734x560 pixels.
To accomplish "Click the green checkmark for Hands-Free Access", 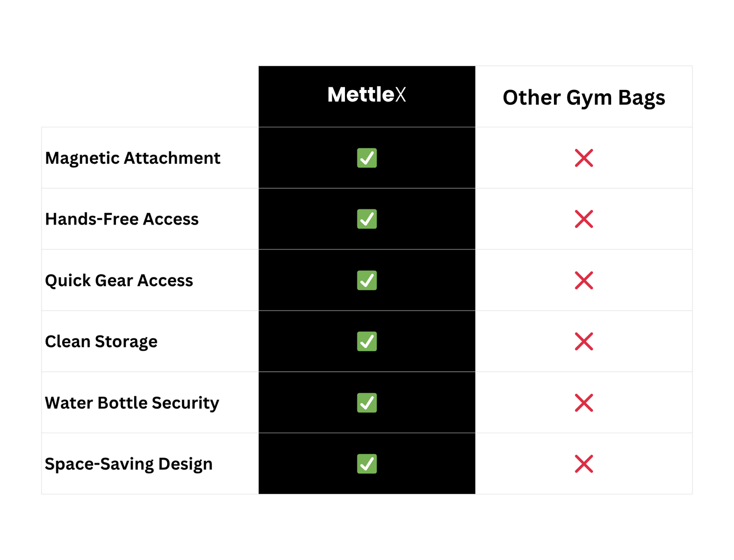I will pos(367,219).
